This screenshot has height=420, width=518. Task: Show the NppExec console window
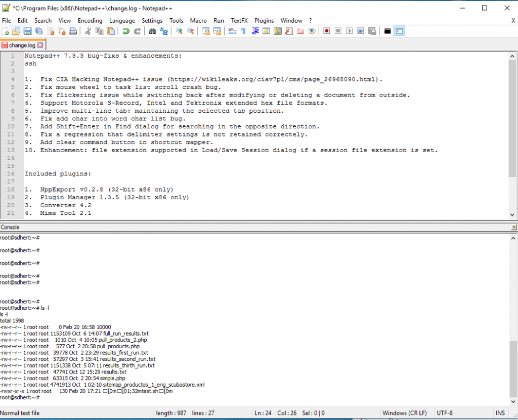pyautogui.click(x=399, y=31)
